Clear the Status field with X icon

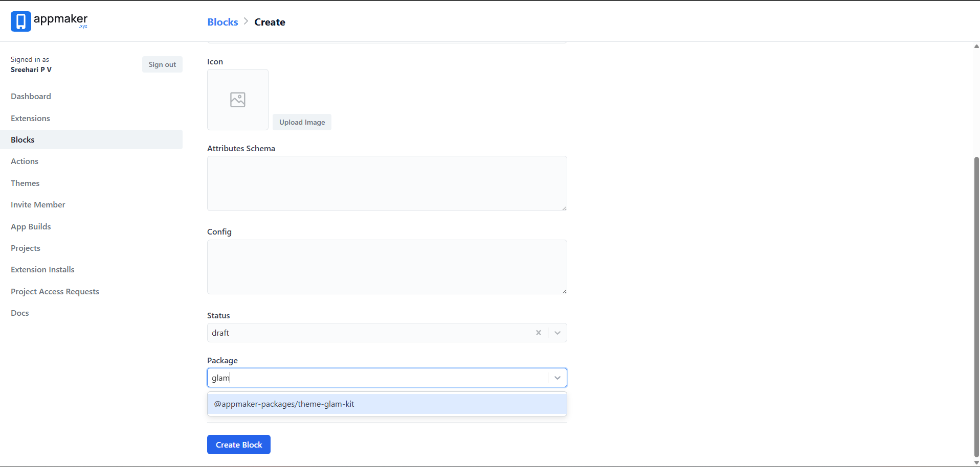538,333
